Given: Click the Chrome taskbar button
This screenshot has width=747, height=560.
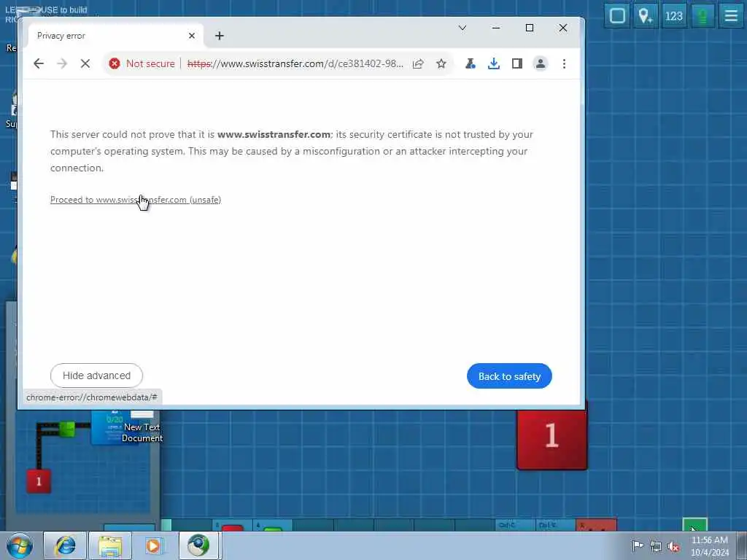Looking at the screenshot, I should pos(198,545).
